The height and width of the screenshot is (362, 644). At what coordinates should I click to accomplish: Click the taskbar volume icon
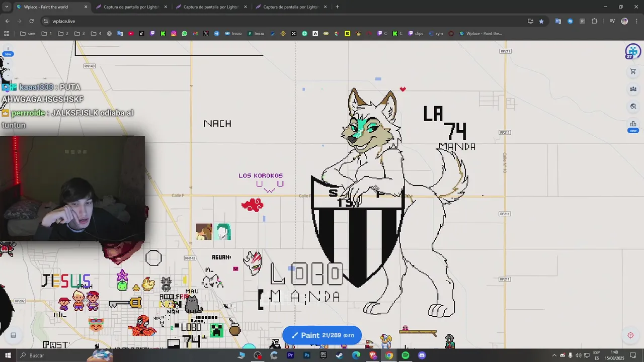[578, 355]
